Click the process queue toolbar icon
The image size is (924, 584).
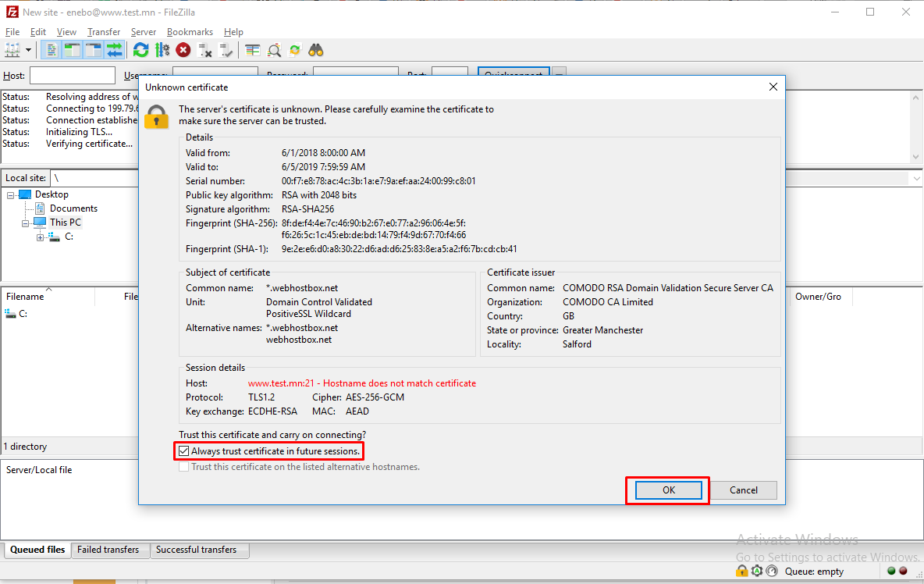tap(162, 51)
